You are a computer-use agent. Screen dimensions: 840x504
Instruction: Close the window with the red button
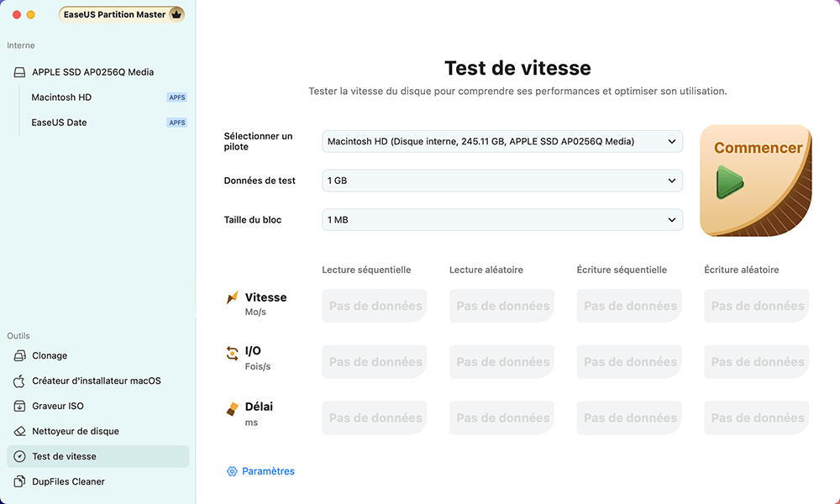pyautogui.click(x=17, y=14)
